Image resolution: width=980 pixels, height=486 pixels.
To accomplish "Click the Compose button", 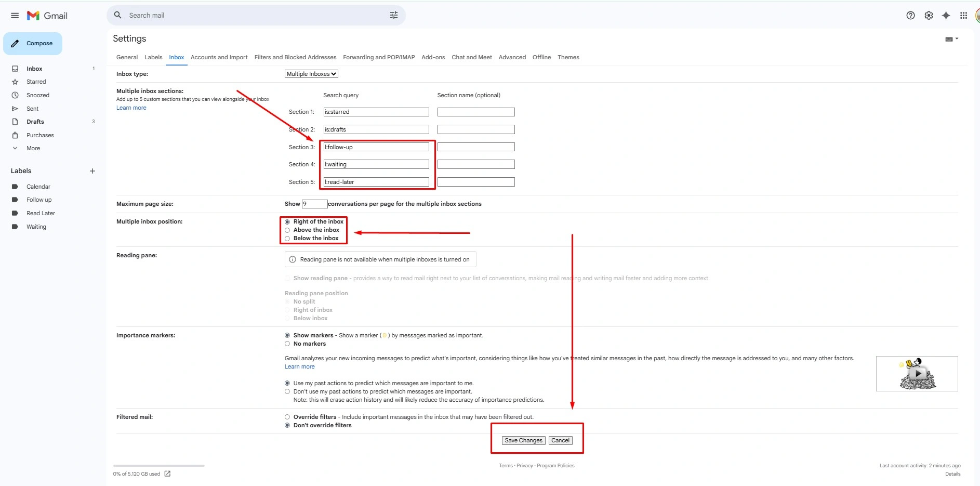I will click(33, 44).
